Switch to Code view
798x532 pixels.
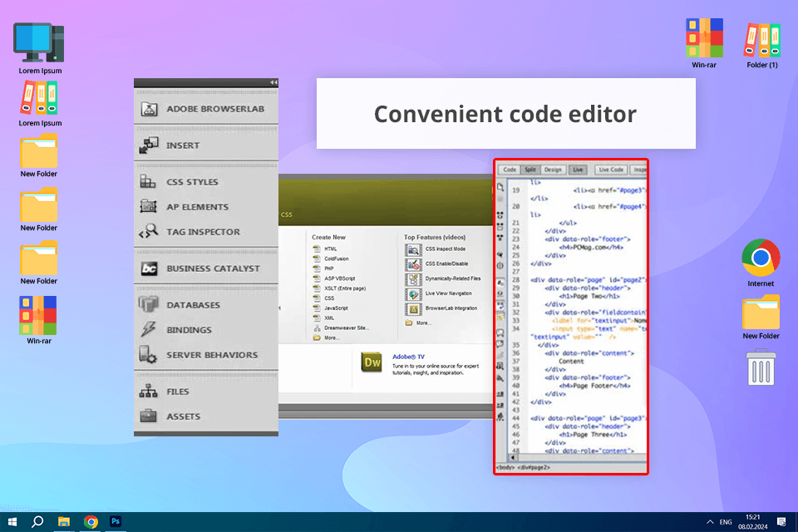pos(510,170)
